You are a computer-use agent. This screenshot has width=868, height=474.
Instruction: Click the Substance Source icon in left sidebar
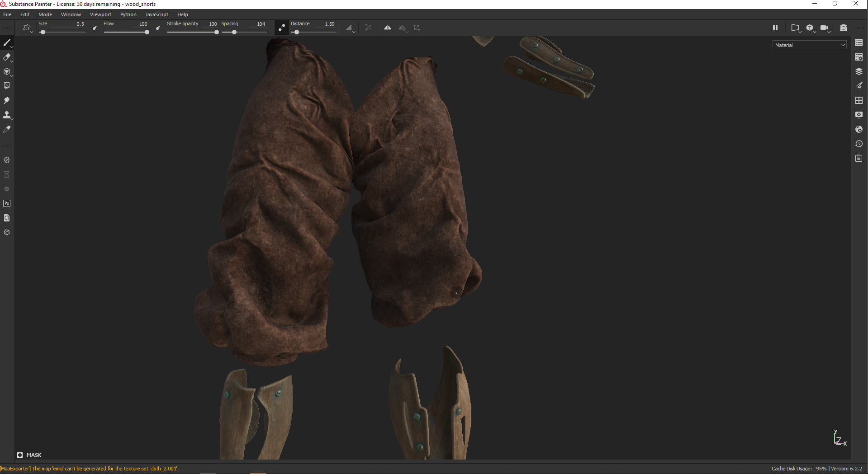pos(7,160)
